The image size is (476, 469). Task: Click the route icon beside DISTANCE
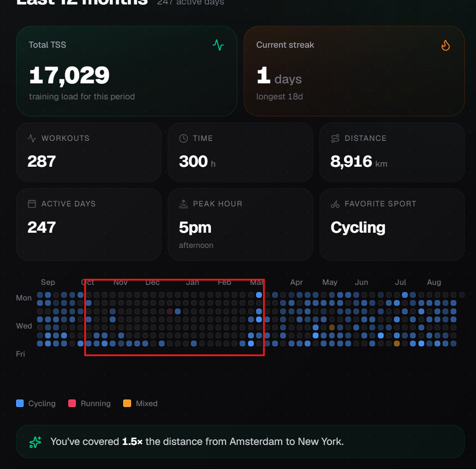point(335,138)
